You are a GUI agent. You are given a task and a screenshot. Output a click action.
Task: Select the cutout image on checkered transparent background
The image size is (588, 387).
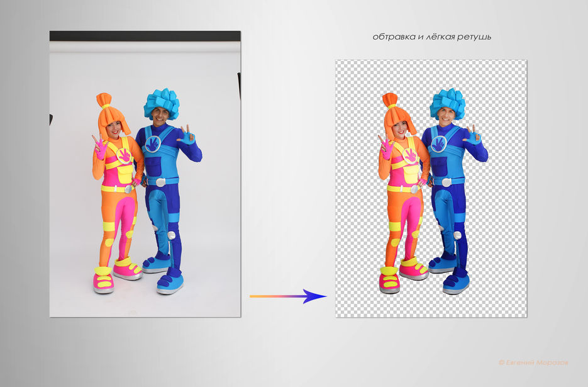[431, 188]
